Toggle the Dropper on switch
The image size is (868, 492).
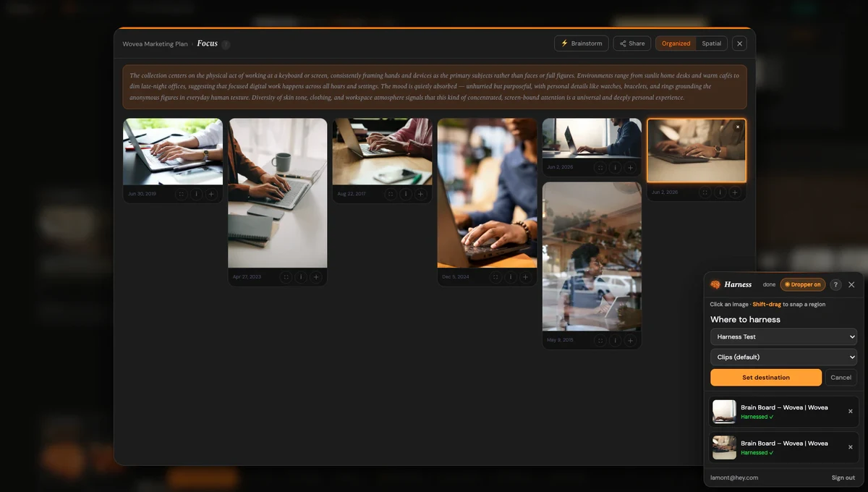tap(803, 284)
